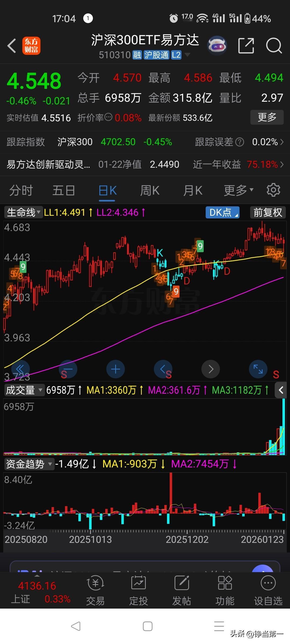This screenshot has height=644, width=290.
Task: Open 易方达创新驱动灵... fund link
Action: click(x=48, y=164)
